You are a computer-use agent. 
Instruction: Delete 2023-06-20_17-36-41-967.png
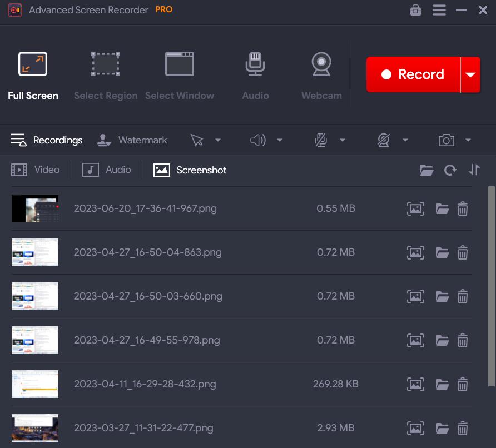click(463, 208)
